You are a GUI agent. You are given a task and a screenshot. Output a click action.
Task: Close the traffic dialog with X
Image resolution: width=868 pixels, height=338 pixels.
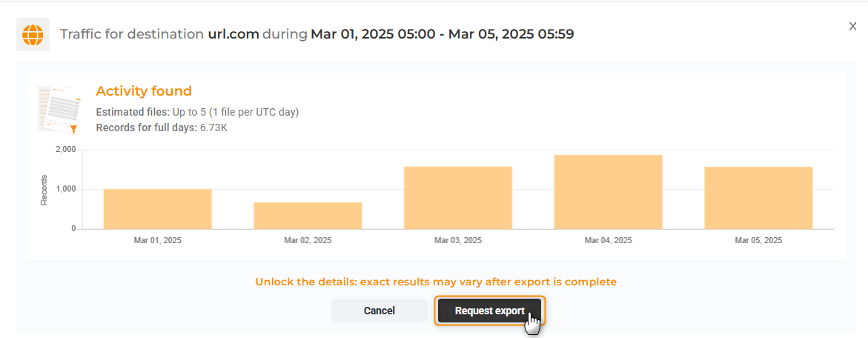852,26
